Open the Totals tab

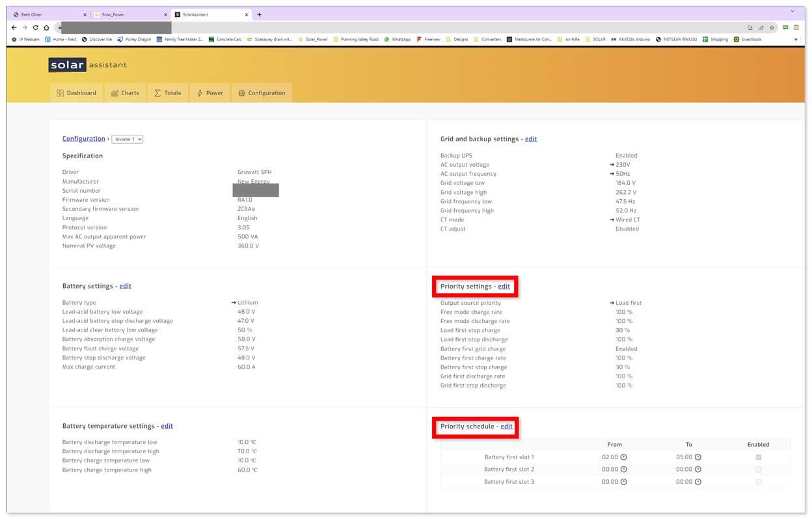[168, 93]
